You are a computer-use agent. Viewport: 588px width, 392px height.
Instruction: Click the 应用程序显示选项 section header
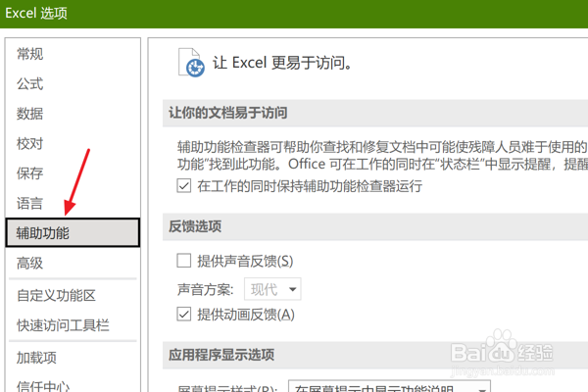[x=221, y=355]
